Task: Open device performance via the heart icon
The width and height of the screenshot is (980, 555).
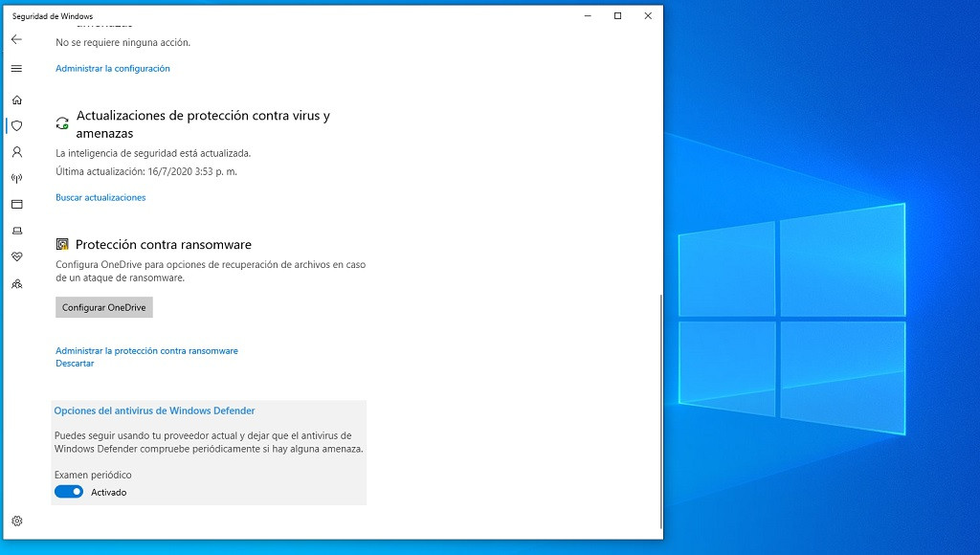Action: 16,256
